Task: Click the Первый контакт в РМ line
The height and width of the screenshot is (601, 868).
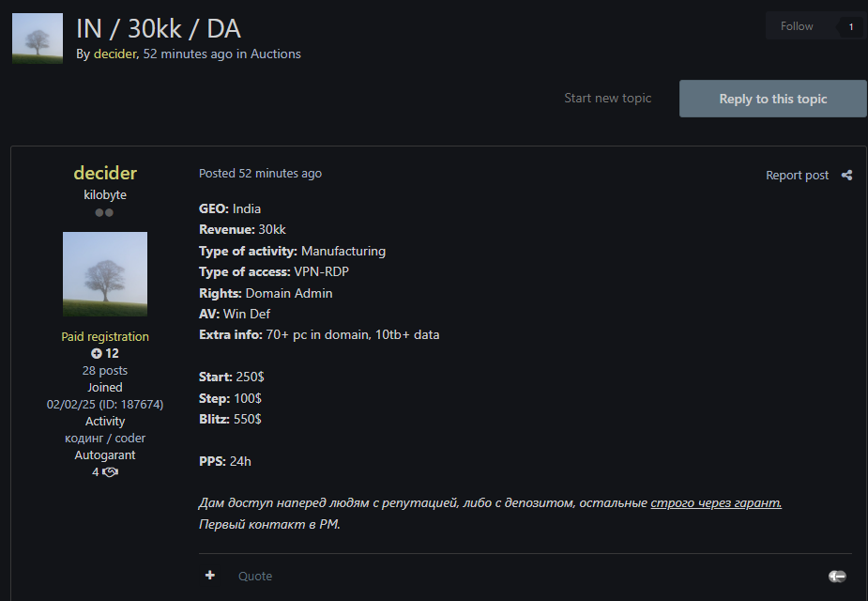Action: [269, 524]
